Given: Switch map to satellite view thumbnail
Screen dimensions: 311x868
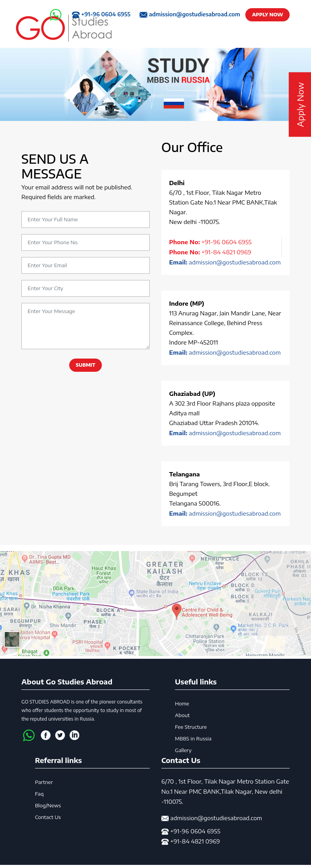Looking at the screenshot, I should tap(12, 639).
